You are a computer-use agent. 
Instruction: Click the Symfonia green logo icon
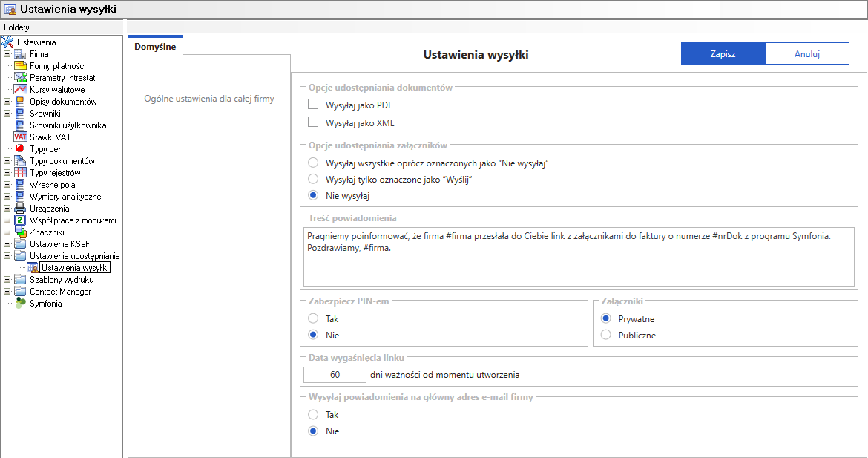click(20, 304)
